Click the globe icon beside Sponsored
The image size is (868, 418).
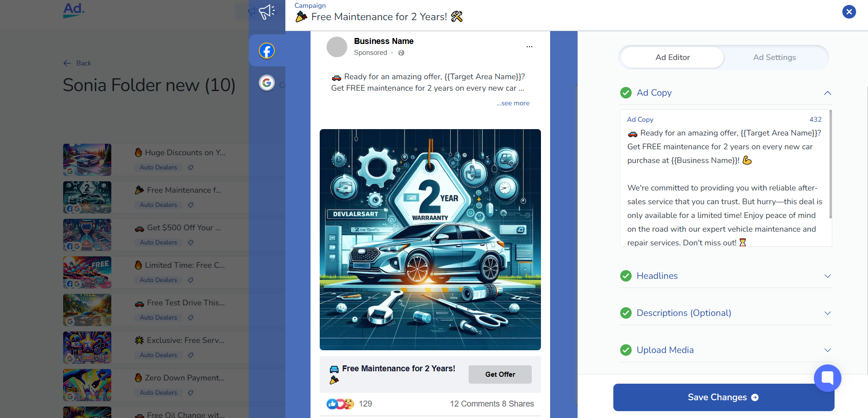click(401, 53)
